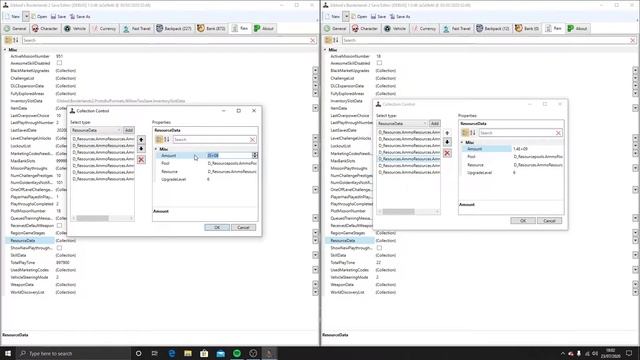Move the selected item up in right Collection Control
Image resolution: width=640 pixels, height=360 pixels.
click(x=447, y=133)
